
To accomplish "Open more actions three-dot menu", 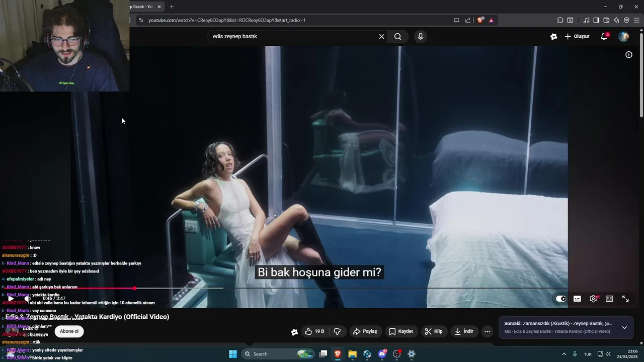I will (487, 331).
